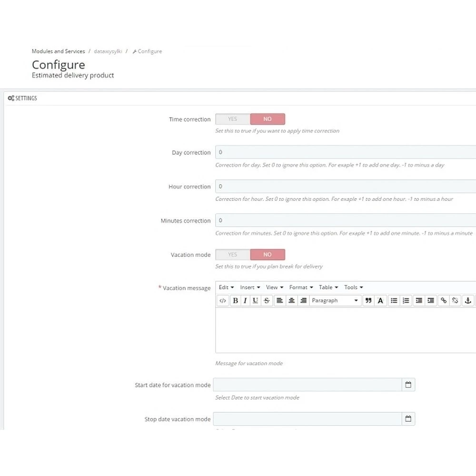Open the Edit menu in editor
The image size is (476, 476).
pyautogui.click(x=226, y=287)
